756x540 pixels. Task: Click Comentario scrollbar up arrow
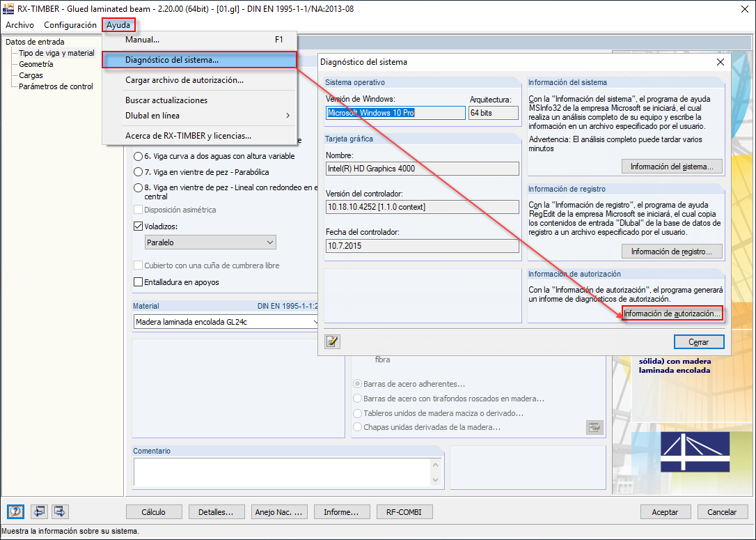click(x=435, y=465)
